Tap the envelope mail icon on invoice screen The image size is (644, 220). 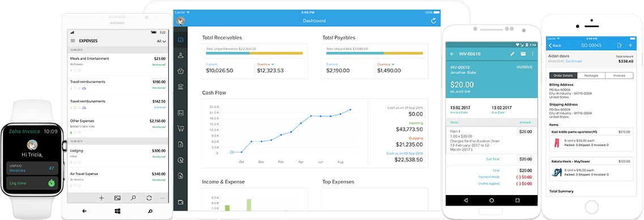523,54
